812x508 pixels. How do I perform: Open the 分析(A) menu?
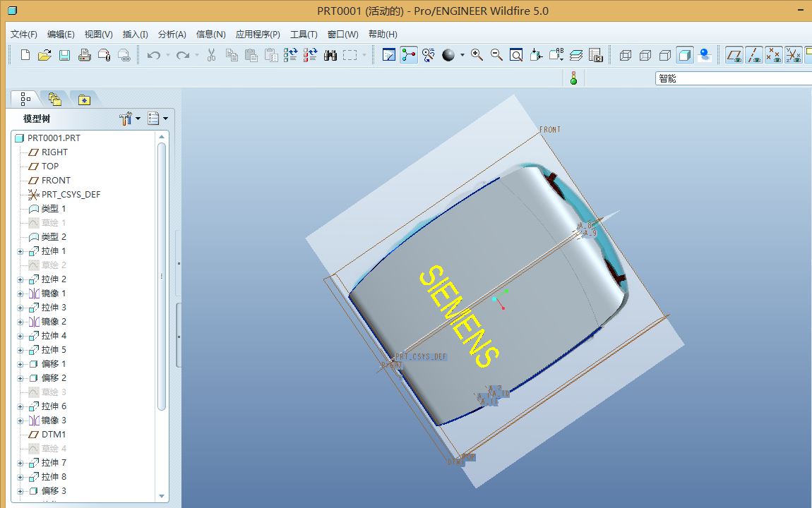[172, 34]
